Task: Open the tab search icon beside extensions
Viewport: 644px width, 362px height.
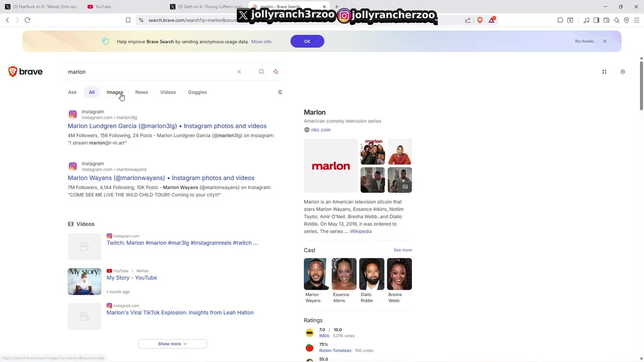Action: pos(571,20)
